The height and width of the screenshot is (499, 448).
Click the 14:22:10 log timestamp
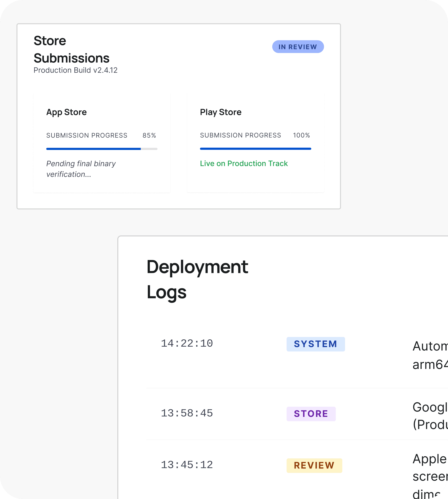pyautogui.click(x=187, y=343)
